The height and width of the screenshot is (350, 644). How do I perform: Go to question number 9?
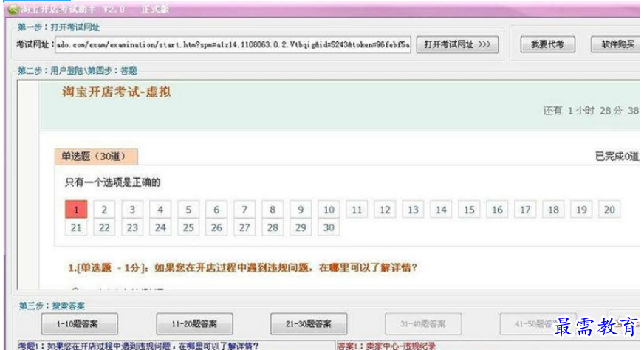coord(301,210)
